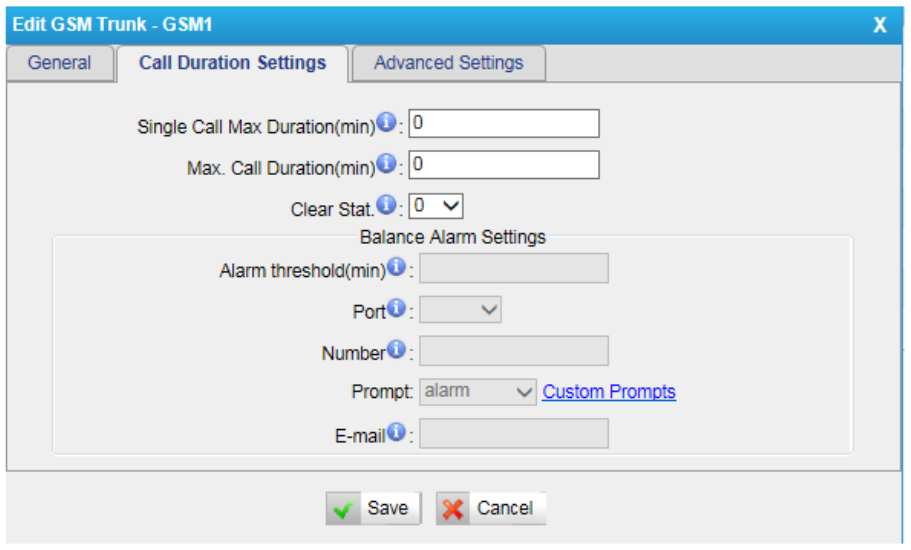Open the Prompt alarm dropdown
Viewport: 911px width, 550px height.
479,392
